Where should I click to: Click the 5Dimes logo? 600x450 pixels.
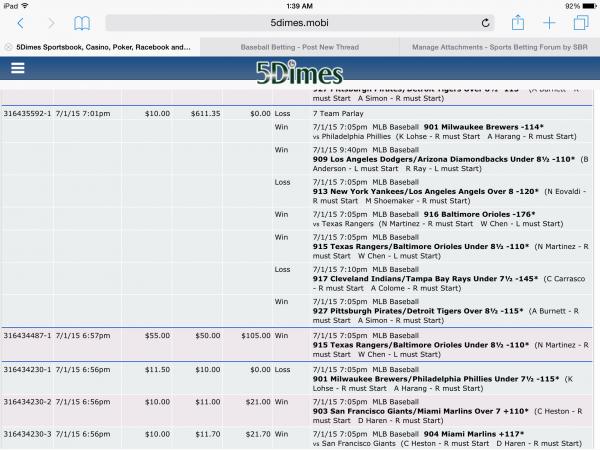pyautogui.click(x=299, y=70)
